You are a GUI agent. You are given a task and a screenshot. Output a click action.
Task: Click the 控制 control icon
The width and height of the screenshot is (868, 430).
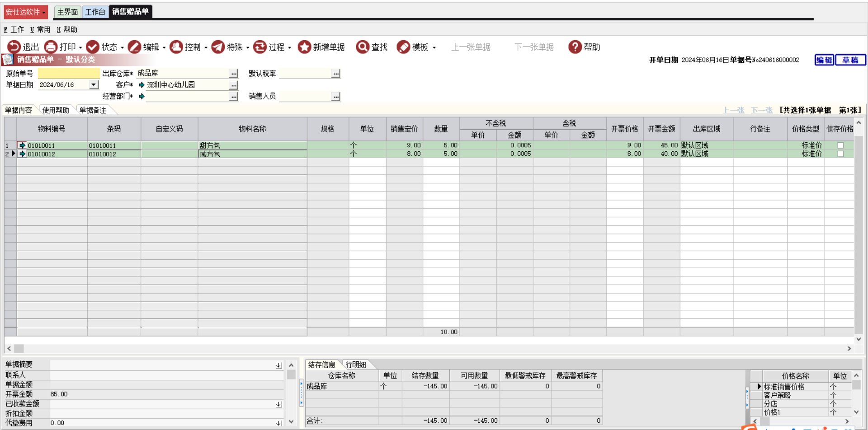[176, 47]
